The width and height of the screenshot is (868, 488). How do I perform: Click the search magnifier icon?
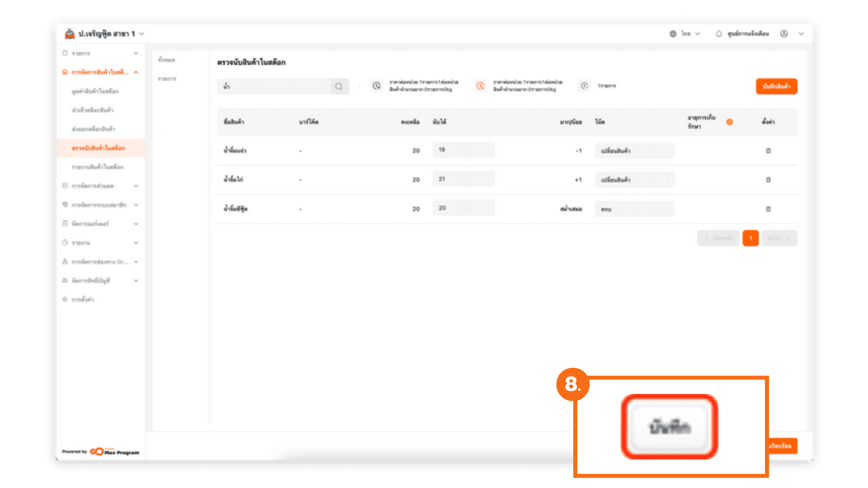(x=339, y=86)
